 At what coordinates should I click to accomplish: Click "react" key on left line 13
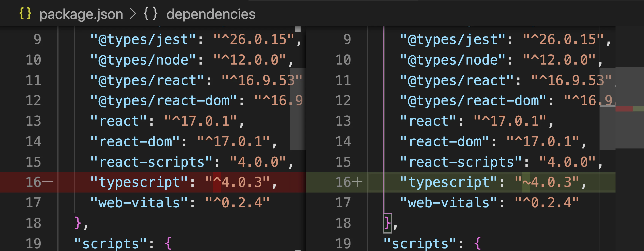pyautogui.click(x=119, y=121)
